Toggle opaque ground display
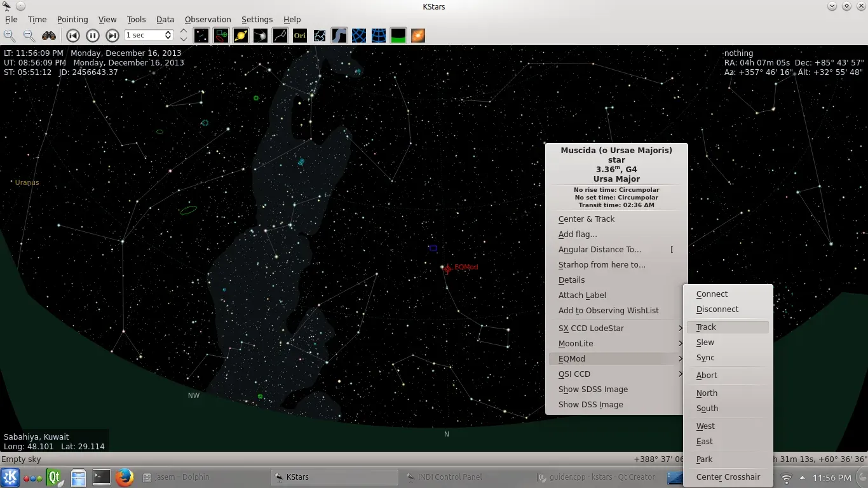Viewport: 868px width, 488px height. (398, 36)
